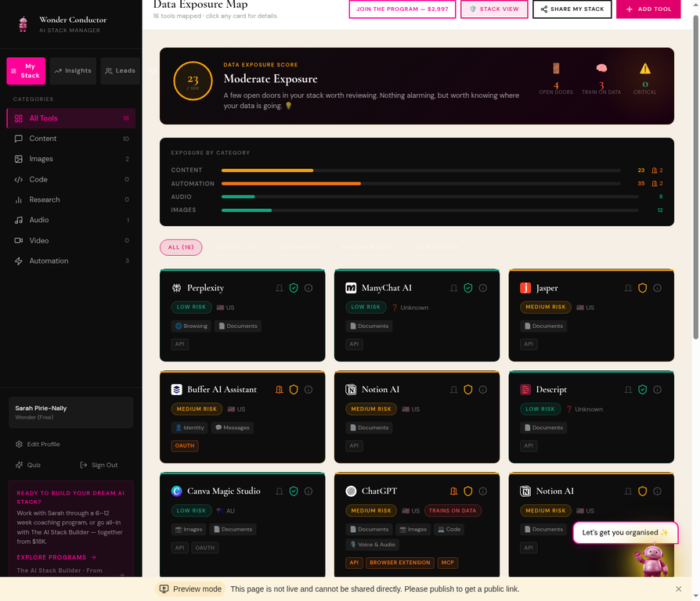Click Join the Program $2,997 button
This screenshot has height=601, width=700.
(402, 9)
